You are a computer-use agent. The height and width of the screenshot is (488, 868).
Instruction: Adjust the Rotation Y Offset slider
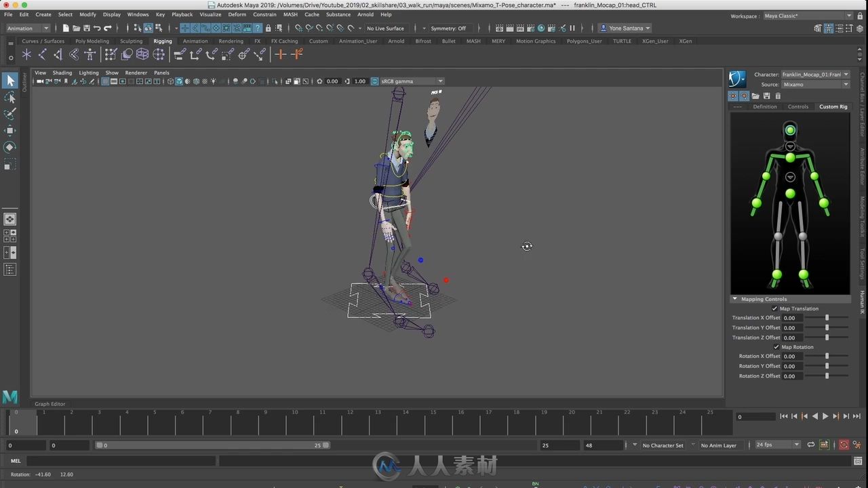coord(827,366)
